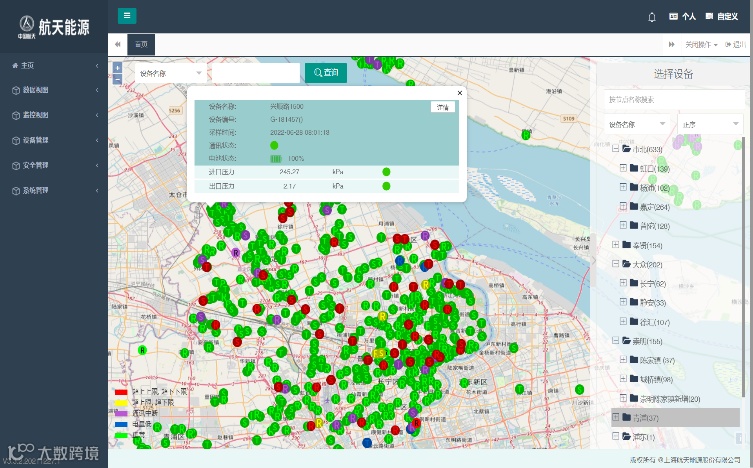The height and width of the screenshot is (468, 753).
Task: Open the 设备名称 search field dropdown
Action: pos(170,73)
